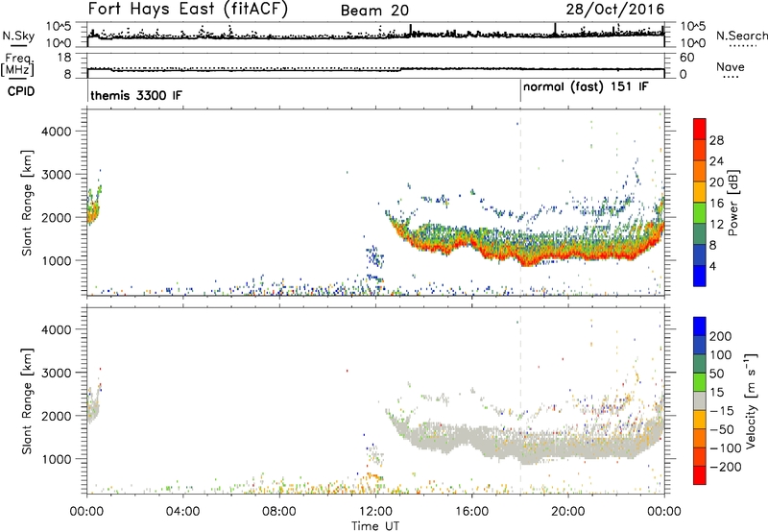This screenshot has height=532, width=768.
Task: Click the Slant Range label of the velocity panel
Action: (x=27, y=401)
